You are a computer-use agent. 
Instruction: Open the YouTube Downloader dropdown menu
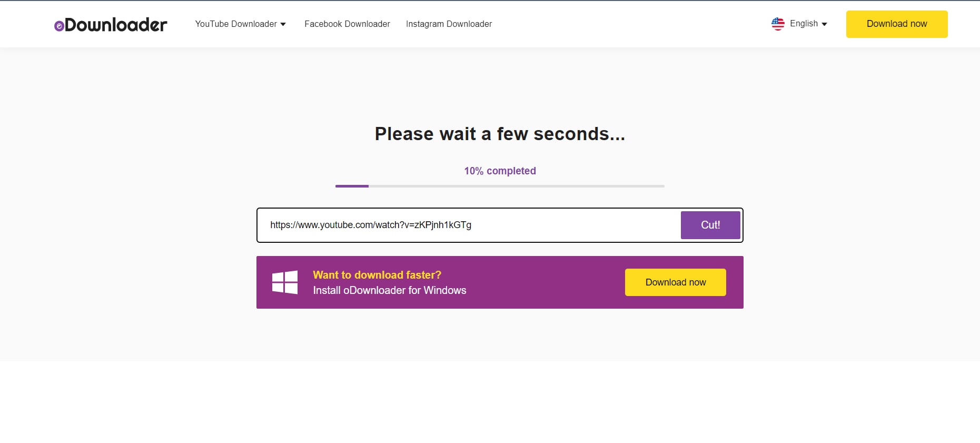(x=240, y=24)
